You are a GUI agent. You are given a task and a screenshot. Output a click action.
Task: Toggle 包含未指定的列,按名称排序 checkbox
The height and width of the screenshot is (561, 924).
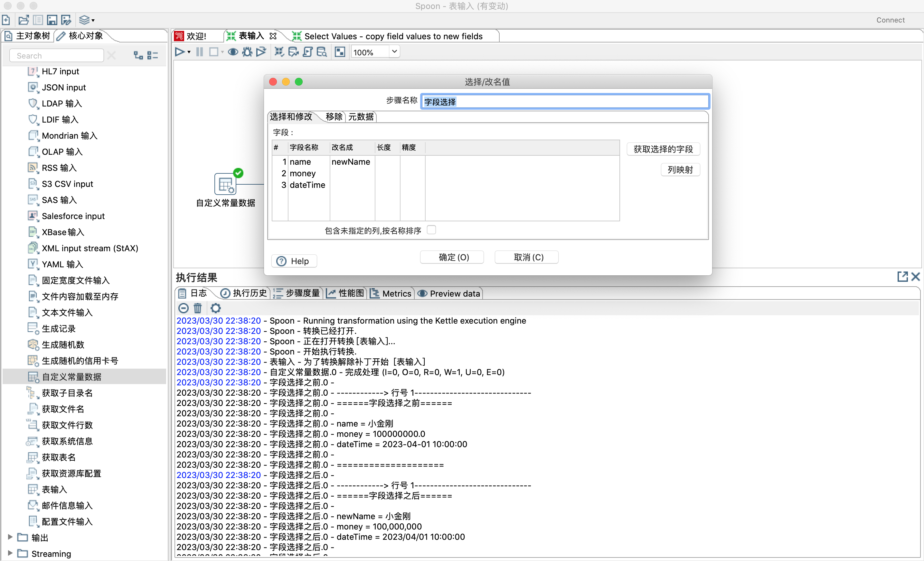[431, 230]
